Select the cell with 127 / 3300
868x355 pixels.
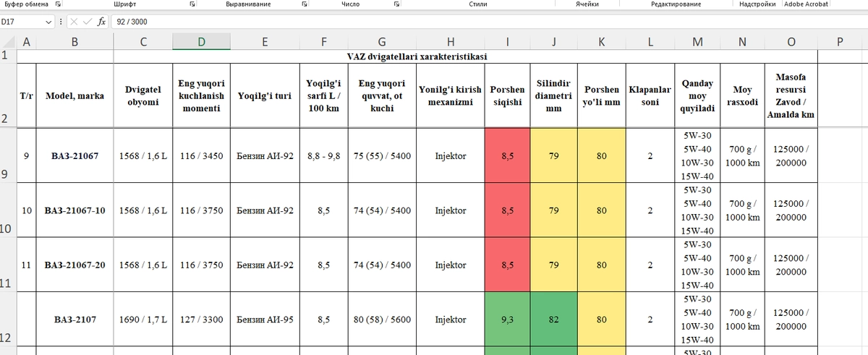click(202, 319)
